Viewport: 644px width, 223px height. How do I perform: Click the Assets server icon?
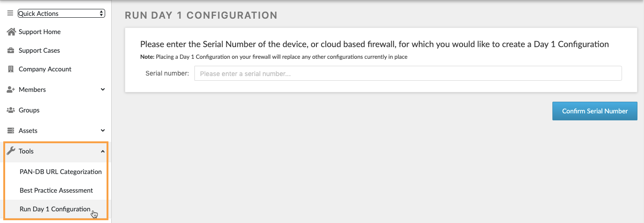click(x=11, y=131)
